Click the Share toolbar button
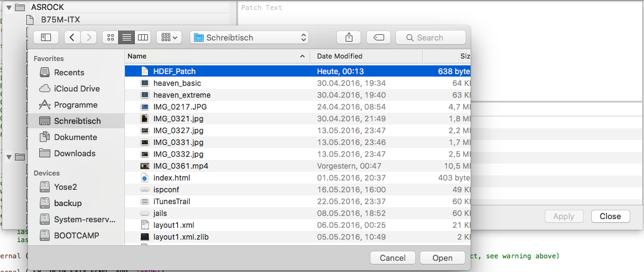 [x=348, y=37]
